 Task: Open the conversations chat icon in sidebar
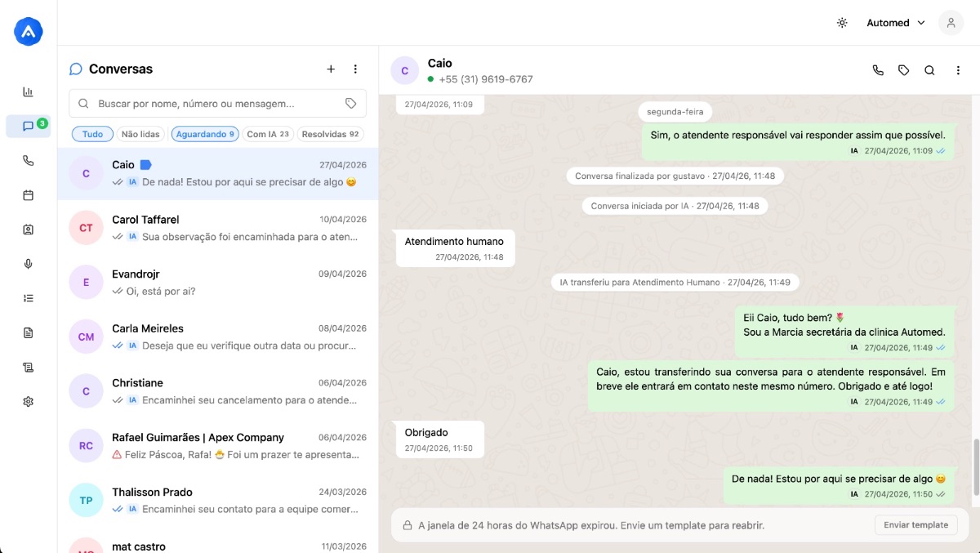click(29, 126)
